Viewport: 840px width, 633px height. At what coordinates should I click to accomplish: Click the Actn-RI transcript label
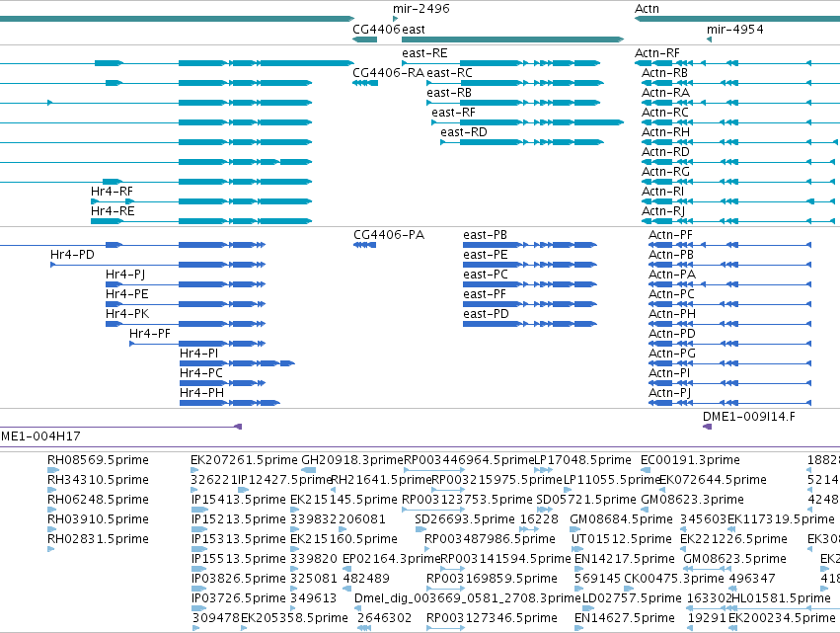click(663, 192)
